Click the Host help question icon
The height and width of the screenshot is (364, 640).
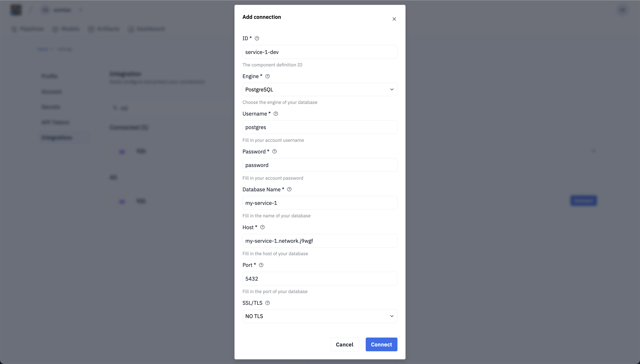(262, 227)
